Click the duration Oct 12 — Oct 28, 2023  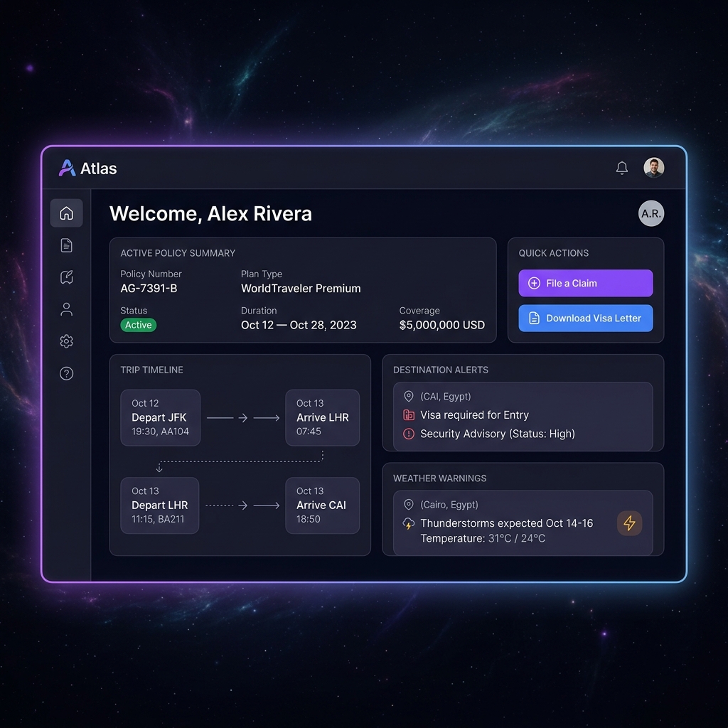click(299, 325)
